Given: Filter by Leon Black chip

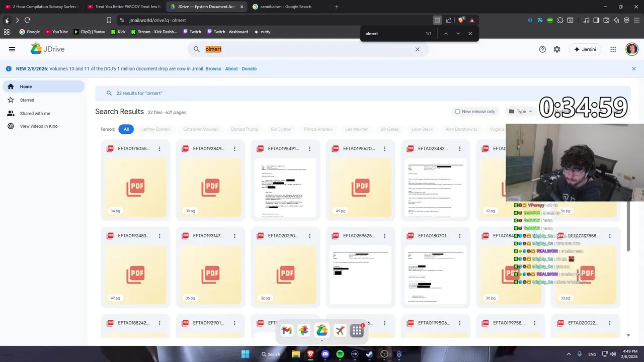Looking at the screenshot, I should [x=422, y=129].
